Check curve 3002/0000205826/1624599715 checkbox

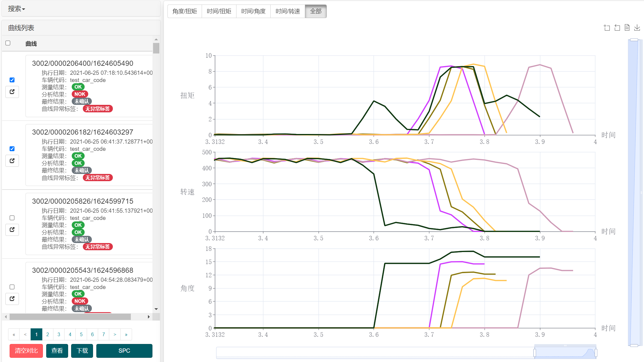click(x=12, y=218)
